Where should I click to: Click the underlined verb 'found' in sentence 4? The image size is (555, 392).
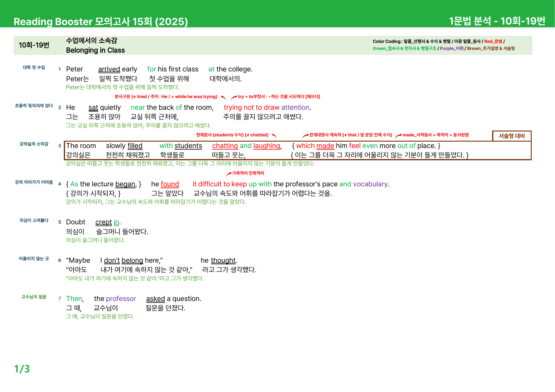tap(170, 184)
